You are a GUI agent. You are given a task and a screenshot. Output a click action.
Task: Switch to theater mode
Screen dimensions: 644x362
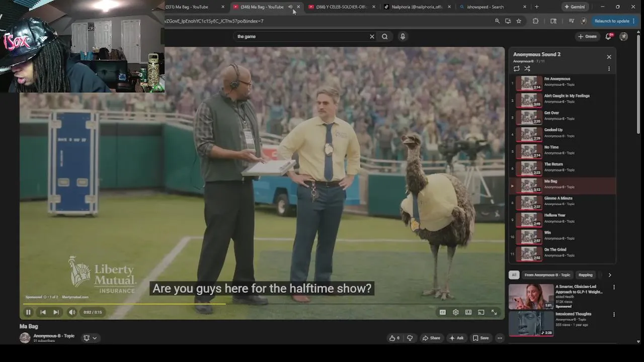[x=468, y=312]
